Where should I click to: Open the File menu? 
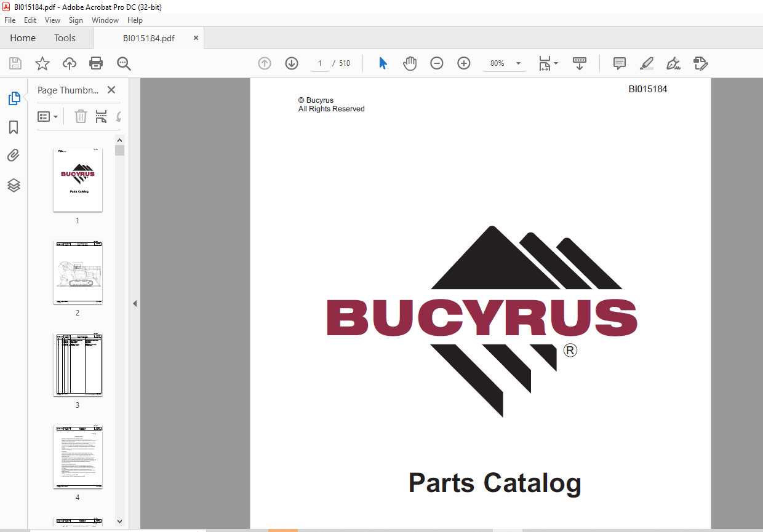click(x=10, y=20)
